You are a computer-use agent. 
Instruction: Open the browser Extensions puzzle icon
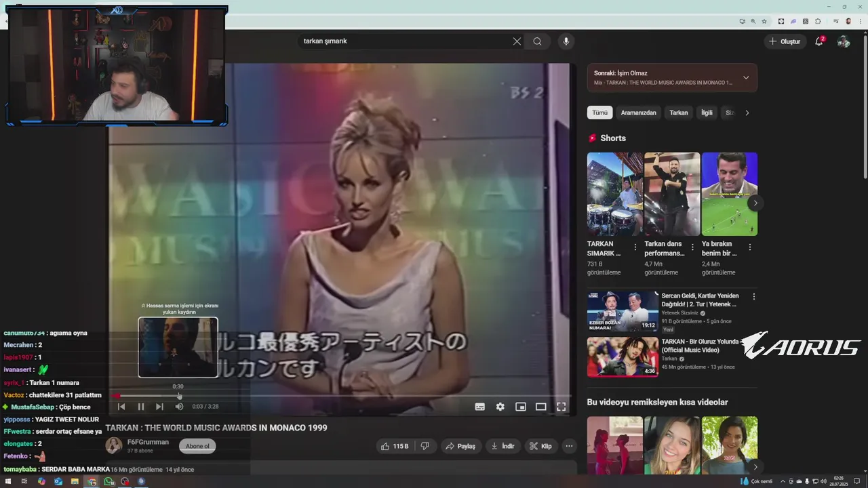(x=818, y=21)
